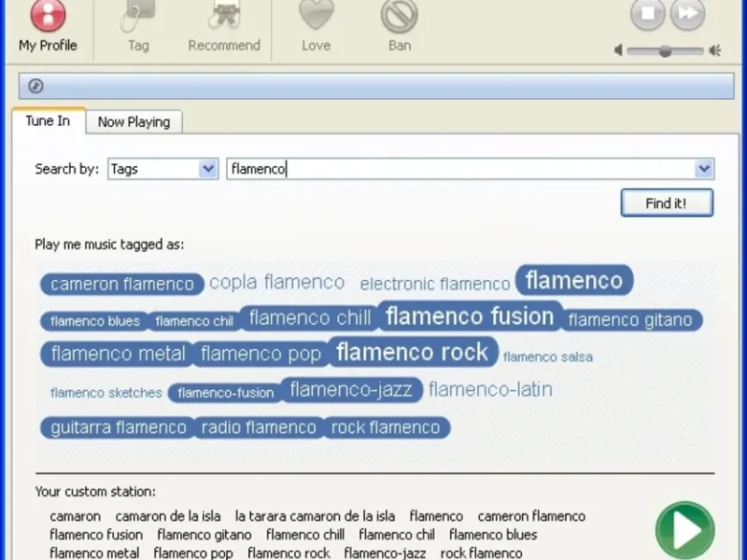The height and width of the screenshot is (560, 747).
Task: Toggle the electronic flamenco tag
Action: click(434, 284)
